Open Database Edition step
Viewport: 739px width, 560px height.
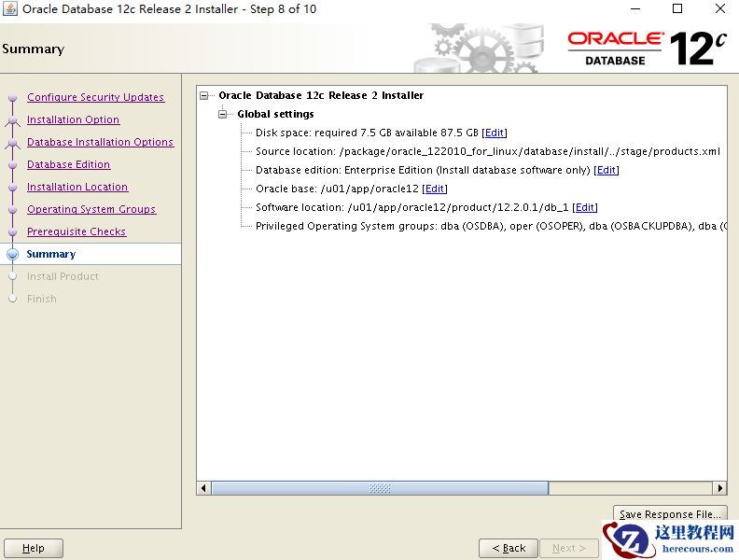pyautogui.click(x=68, y=164)
